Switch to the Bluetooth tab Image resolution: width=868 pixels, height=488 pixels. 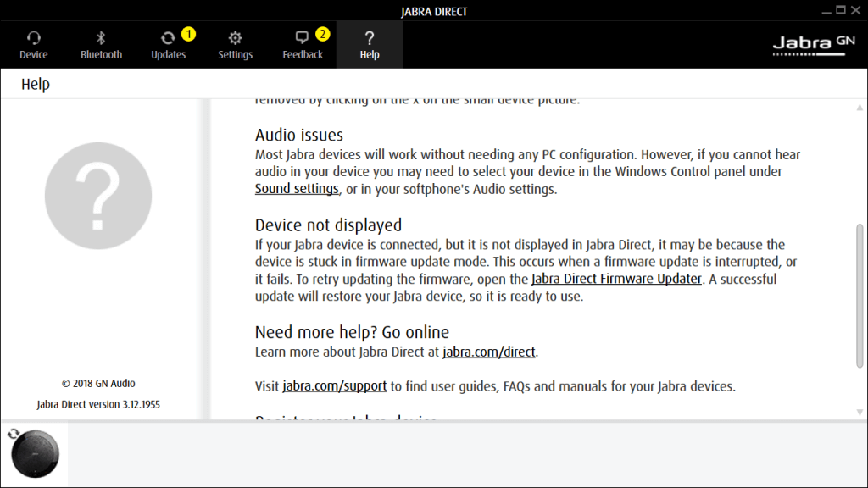click(101, 45)
